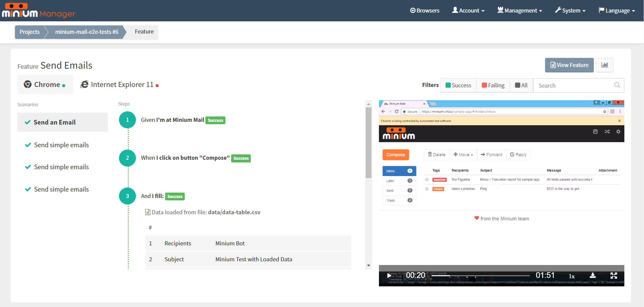Change the 1x playback speed
644x307 pixels.
(x=572, y=276)
